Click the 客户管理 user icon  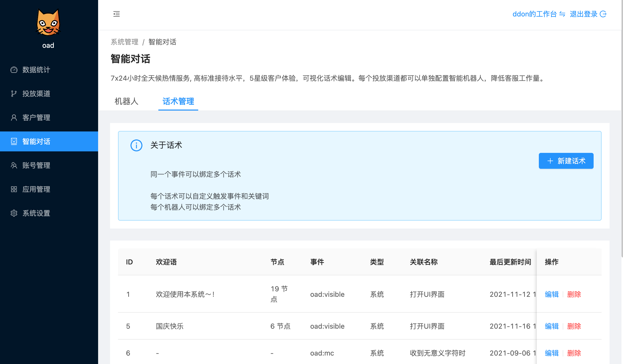14,118
